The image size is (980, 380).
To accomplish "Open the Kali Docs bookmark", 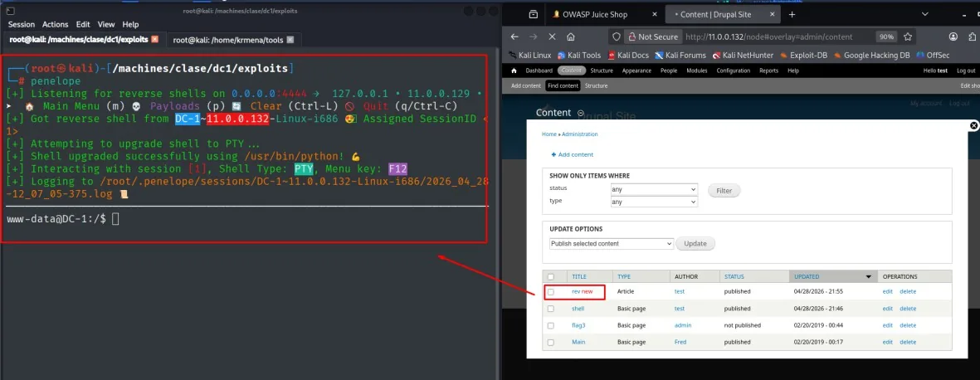I will click(629, 55).
